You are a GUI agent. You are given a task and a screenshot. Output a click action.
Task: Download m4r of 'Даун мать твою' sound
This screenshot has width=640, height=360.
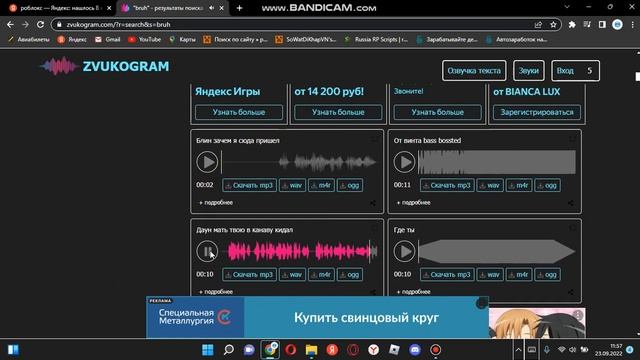pyautogui.click(x=321, y=275)
